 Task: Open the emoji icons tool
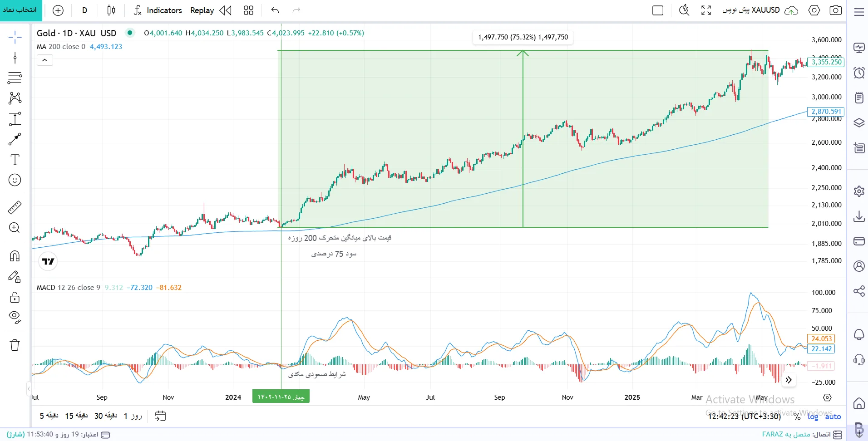tap(15, 180)
